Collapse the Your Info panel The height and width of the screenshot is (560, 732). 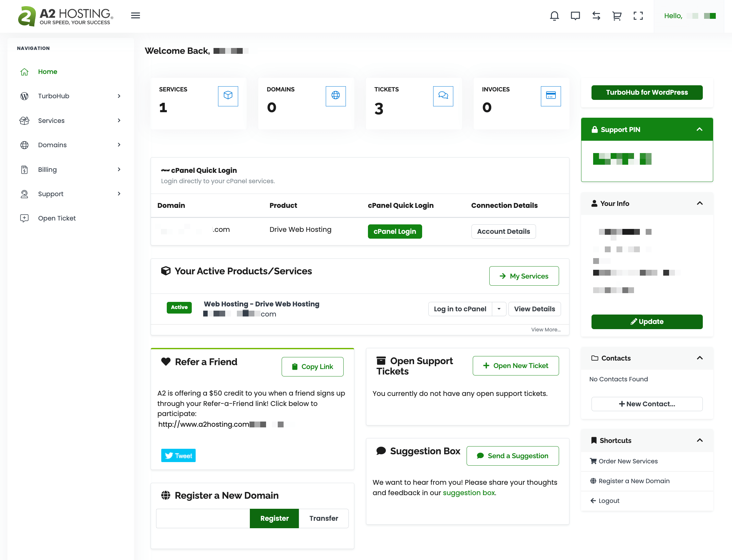tap(700, 203)
